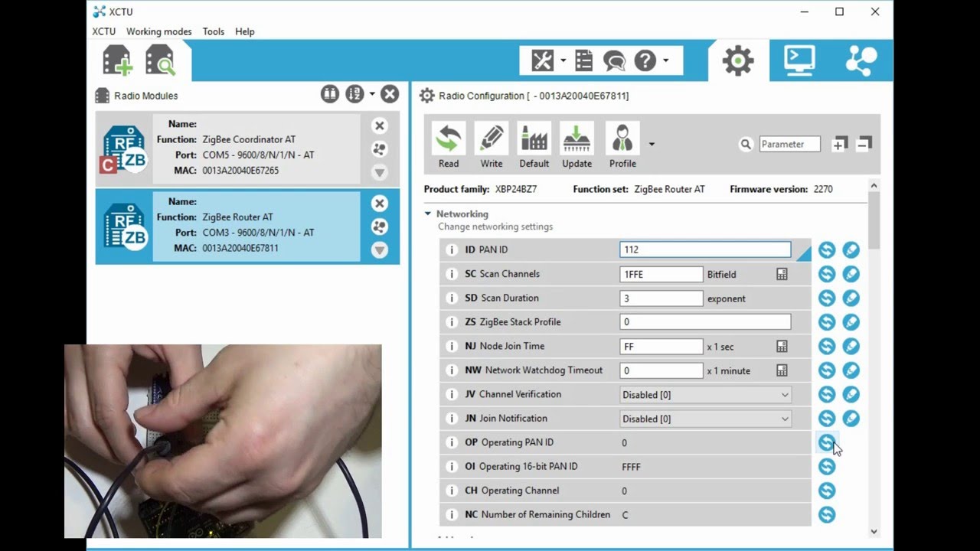This screenshot has height=551, width=980.
Task: Remove the ZigBee Coordinator AT module
Action: coord(379,126)
